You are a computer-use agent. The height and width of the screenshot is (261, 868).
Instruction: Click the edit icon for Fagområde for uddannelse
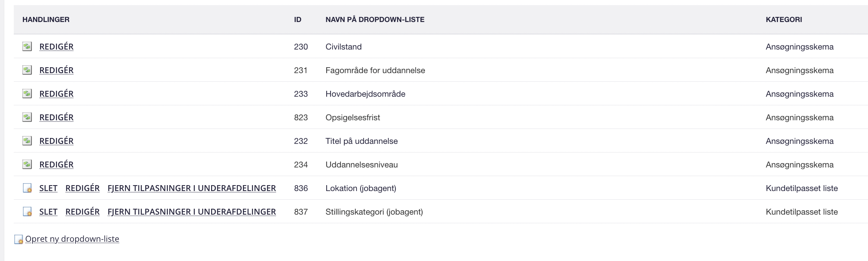tap(27, 70)
